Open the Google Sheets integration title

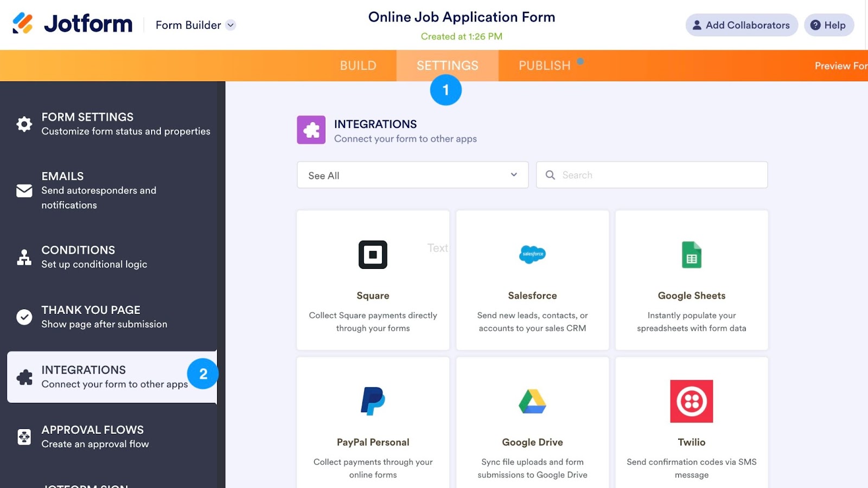click(692, 296)
